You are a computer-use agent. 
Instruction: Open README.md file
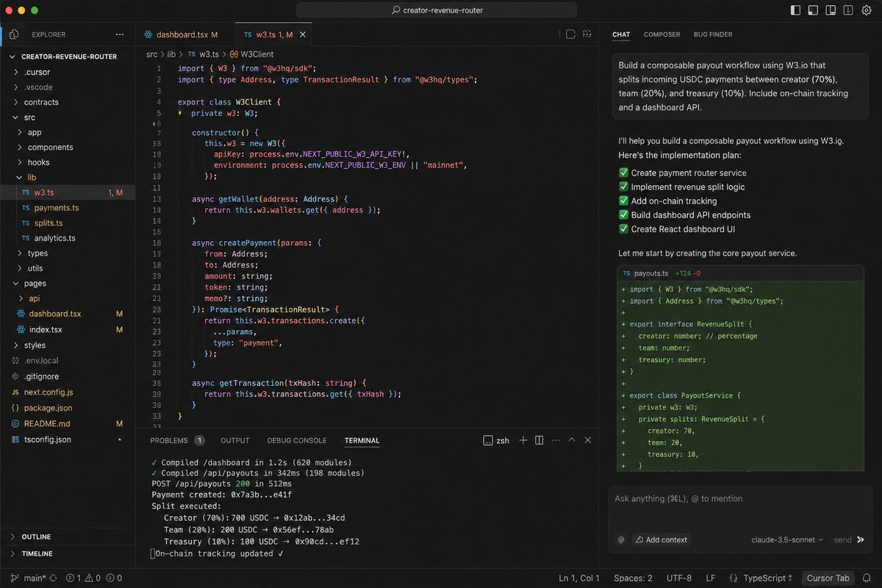click(49, 424)
